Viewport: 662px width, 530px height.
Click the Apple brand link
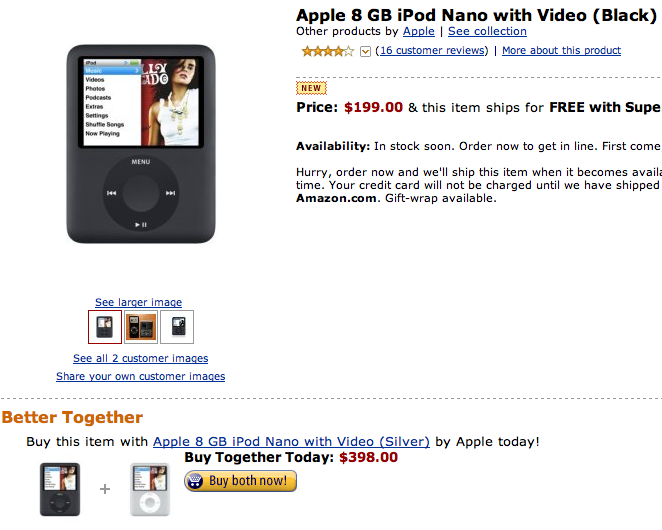[418, 31]
